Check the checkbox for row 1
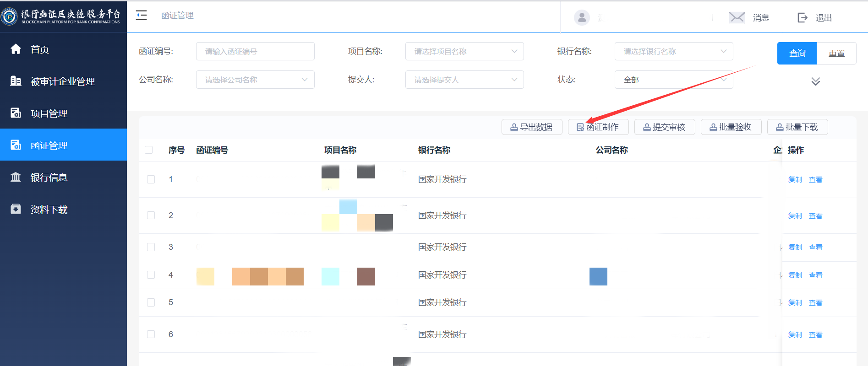Viewport: 868px width, 366px height. pos(151,179)
